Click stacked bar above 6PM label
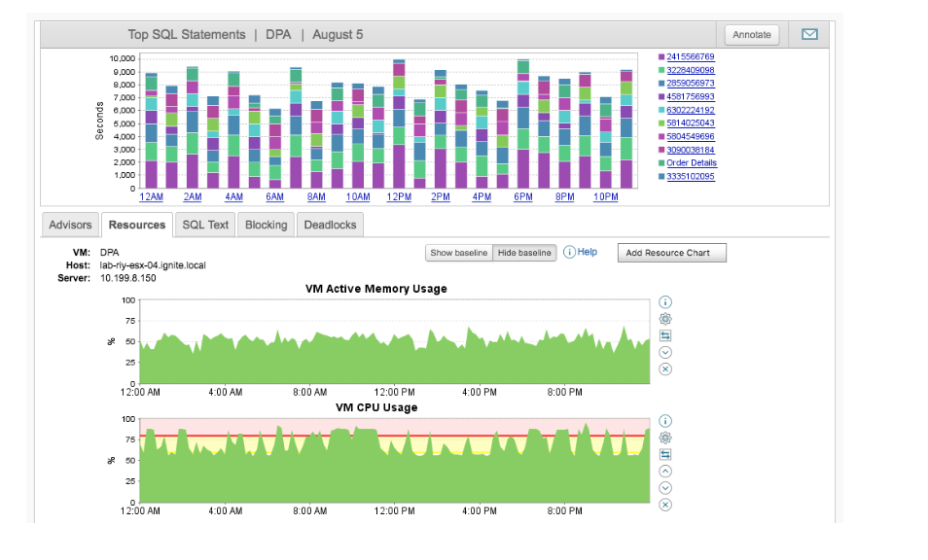 523,123
